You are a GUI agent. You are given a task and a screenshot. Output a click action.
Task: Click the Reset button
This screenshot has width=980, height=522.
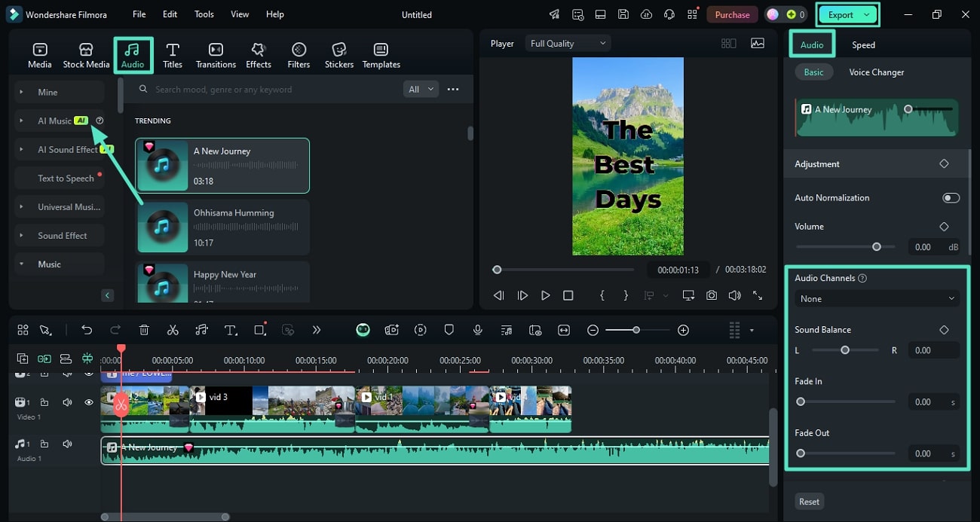pos(809,502)
